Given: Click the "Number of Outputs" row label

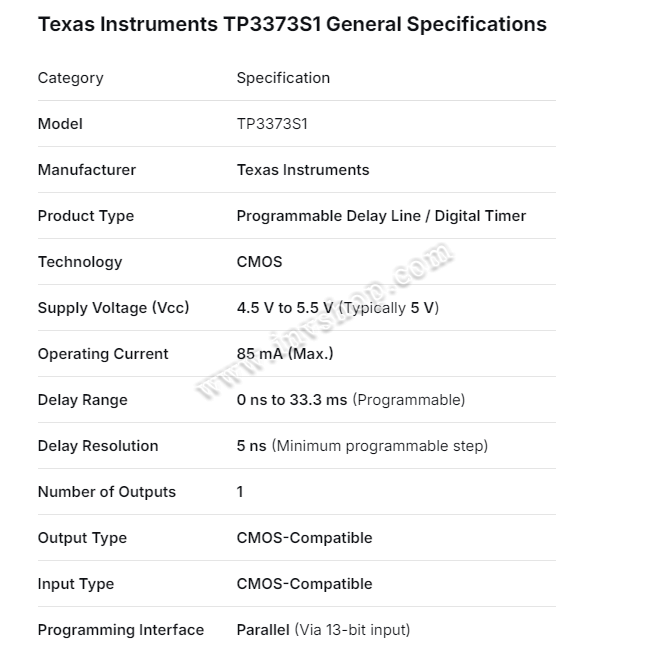Looking at the screenshot, I should 107,492.
